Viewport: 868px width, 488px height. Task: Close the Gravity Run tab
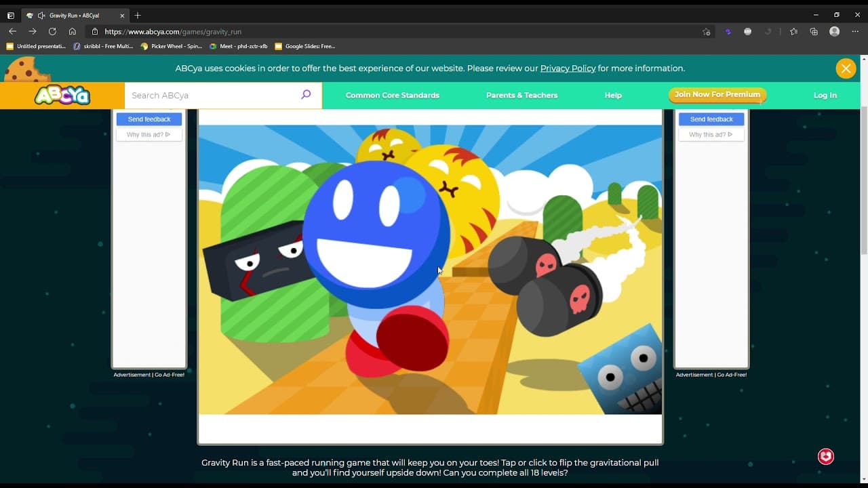(122, 15)
